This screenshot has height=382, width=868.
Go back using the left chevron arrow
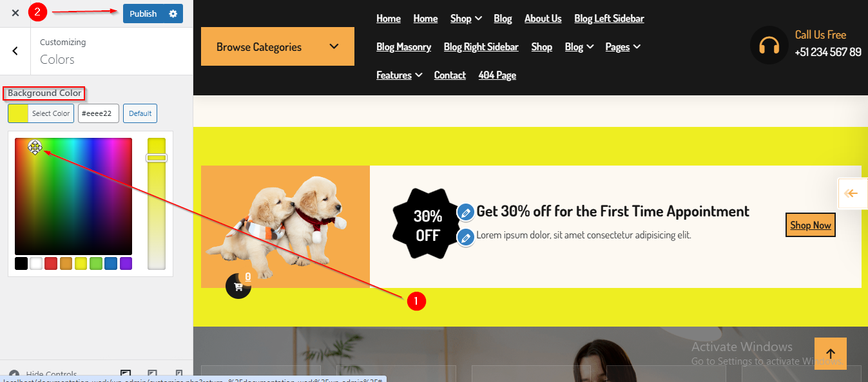[15, 51]
